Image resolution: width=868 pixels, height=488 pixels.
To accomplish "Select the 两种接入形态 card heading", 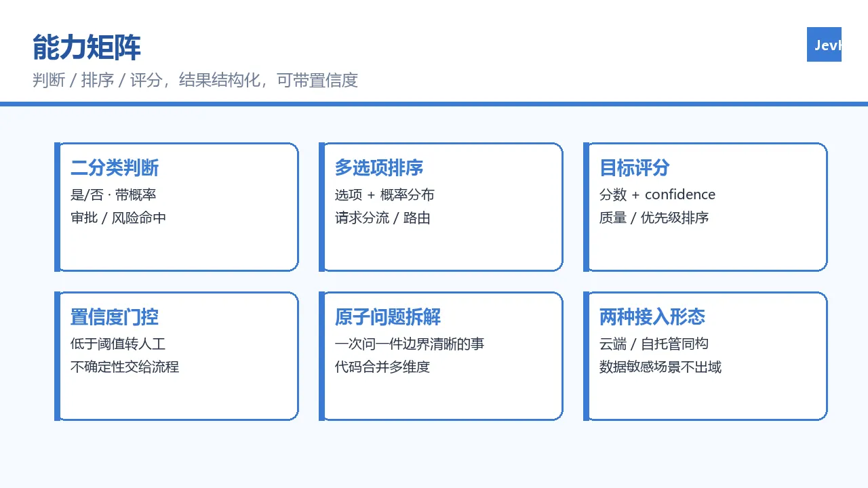I will (x=652, y=317).
